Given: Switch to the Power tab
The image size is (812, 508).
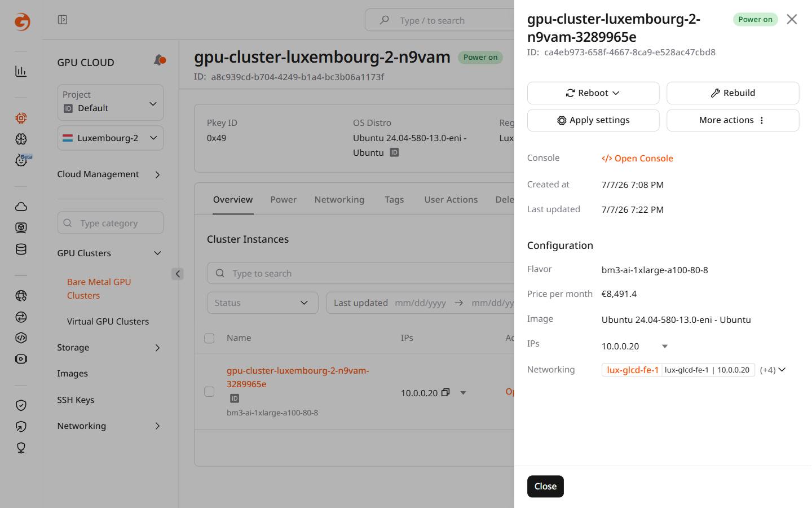Looking at the screenshot, I should pyautogui.click(x=283, y=200).
